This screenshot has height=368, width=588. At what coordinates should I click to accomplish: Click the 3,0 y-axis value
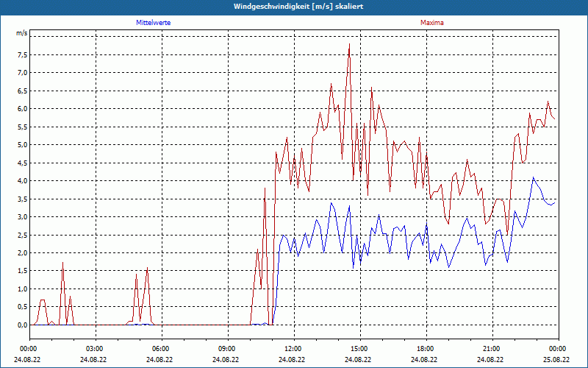(x=23, y=217)
